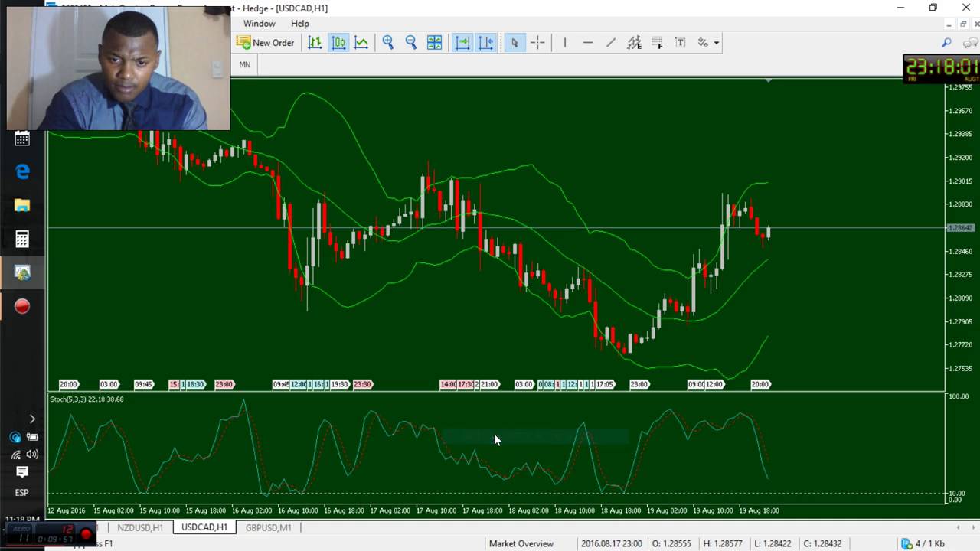This screenshot has width=980, height=551.
Task: Pick the horizontal line drawing tool
Action: coord(588,43)
